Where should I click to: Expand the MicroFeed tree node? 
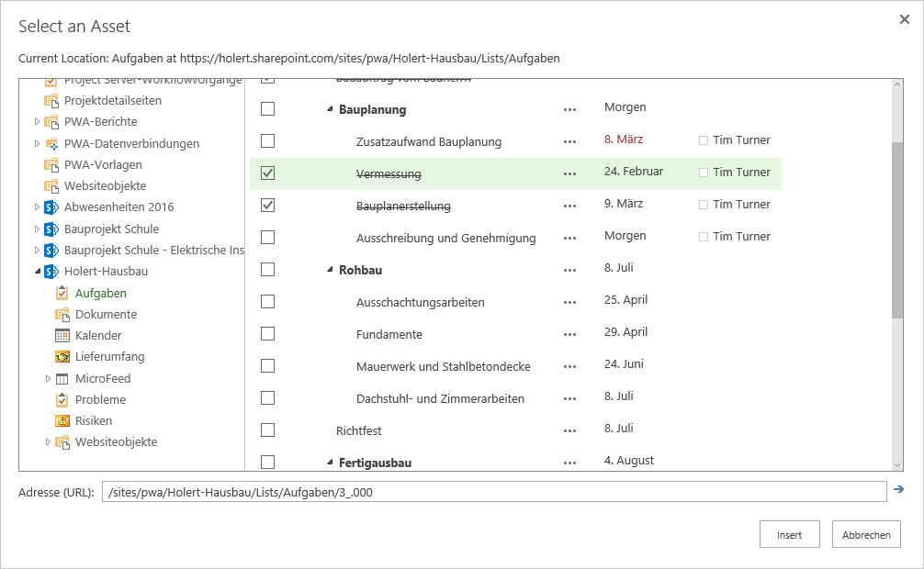point(48,379)
